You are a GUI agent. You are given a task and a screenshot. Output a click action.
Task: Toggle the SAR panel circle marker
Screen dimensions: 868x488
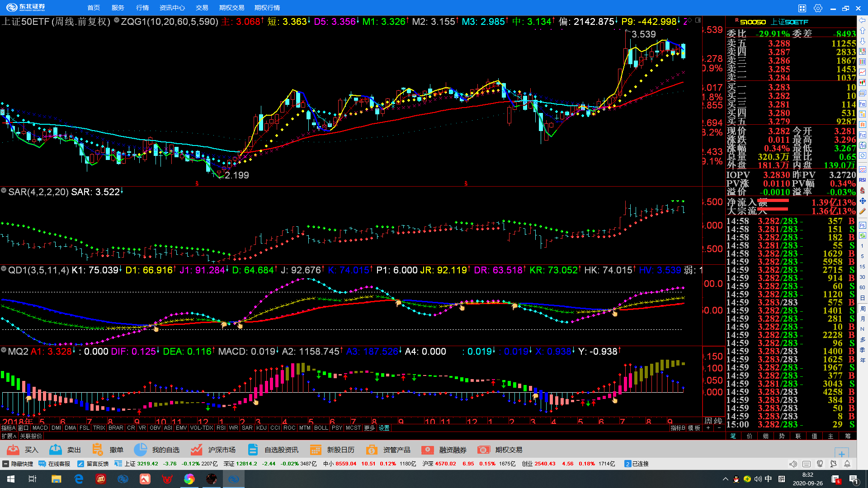pyautogui.click(x=4, y=191)
